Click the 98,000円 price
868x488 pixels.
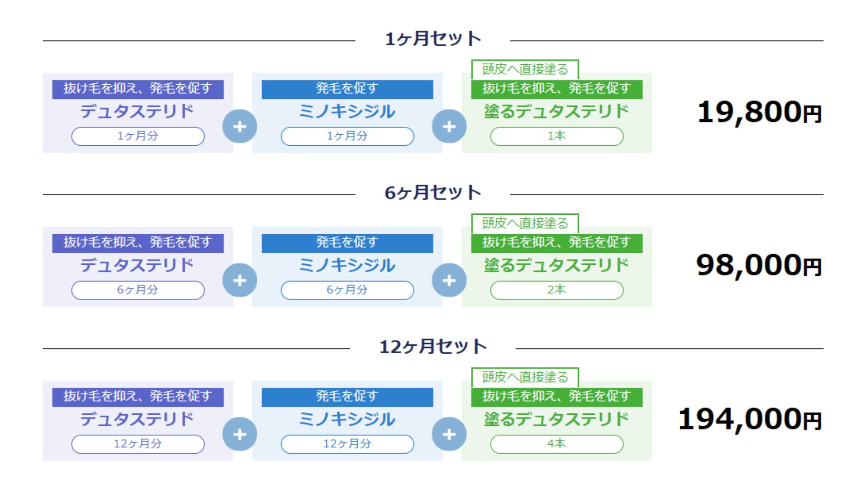click(x=759, y=266)
